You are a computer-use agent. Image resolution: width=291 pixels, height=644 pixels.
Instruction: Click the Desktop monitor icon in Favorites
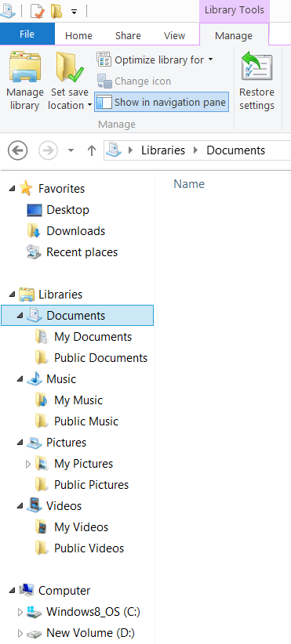tap(35, 210)
